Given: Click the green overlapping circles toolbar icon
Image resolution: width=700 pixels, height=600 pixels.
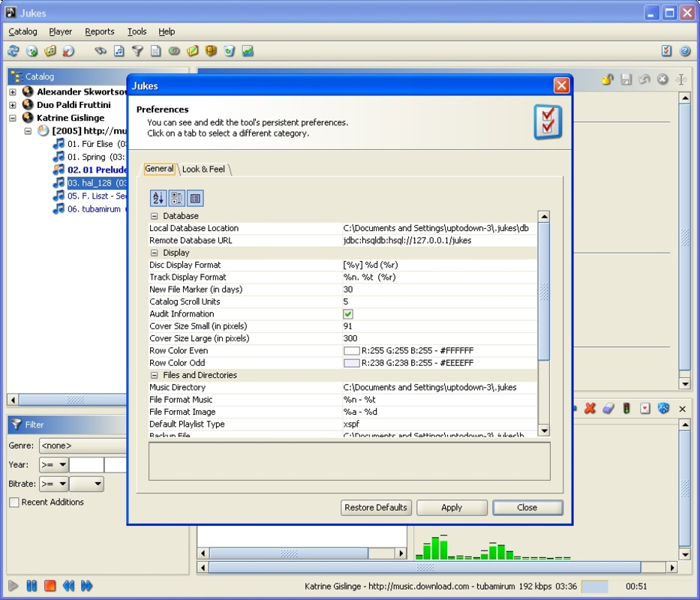Looking at the screenshot, I should [x=174, y=51].
